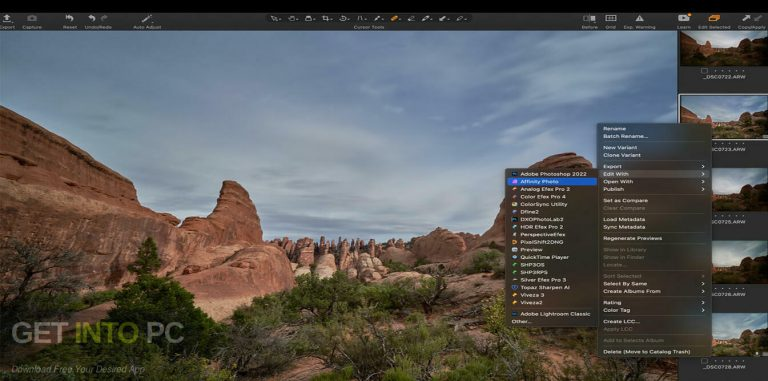Expand the Publish submenu
Image resolution: width=768 pixels, height=381 pixels.
click(654, 189)
